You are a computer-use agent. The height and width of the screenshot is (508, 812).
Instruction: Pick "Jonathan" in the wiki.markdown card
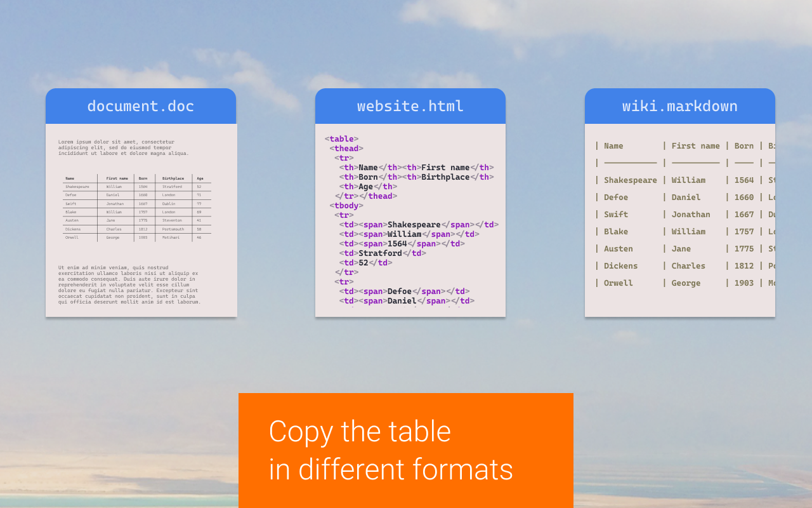click(691, 215)
